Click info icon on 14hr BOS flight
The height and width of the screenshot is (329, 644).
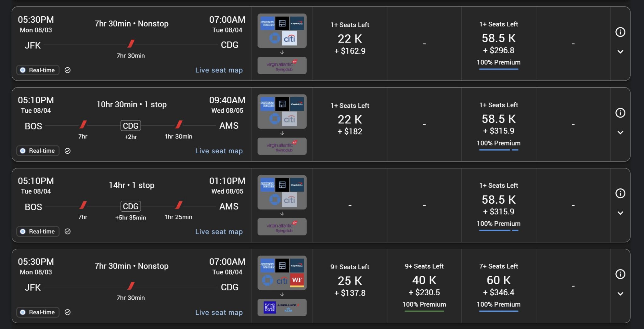click(620, 193)
